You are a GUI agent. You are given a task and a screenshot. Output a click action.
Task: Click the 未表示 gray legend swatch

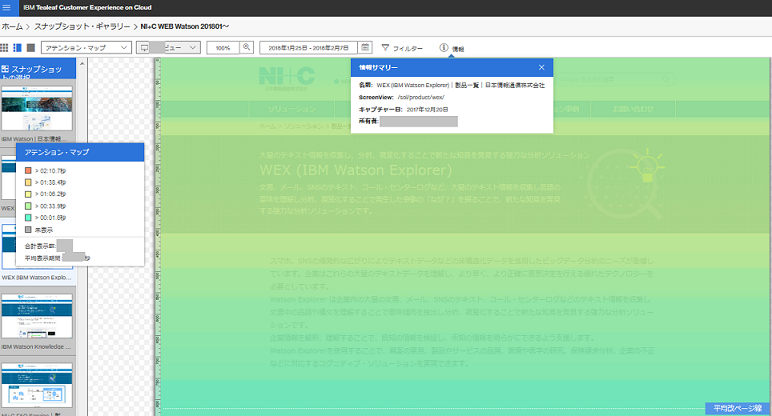click(28, 229)
